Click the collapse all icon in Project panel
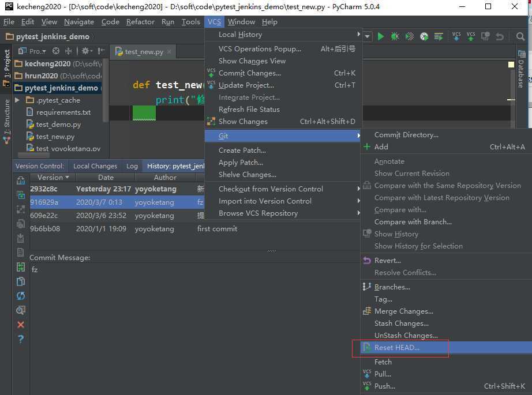This screenshot has width=532, height=395. 68,51
